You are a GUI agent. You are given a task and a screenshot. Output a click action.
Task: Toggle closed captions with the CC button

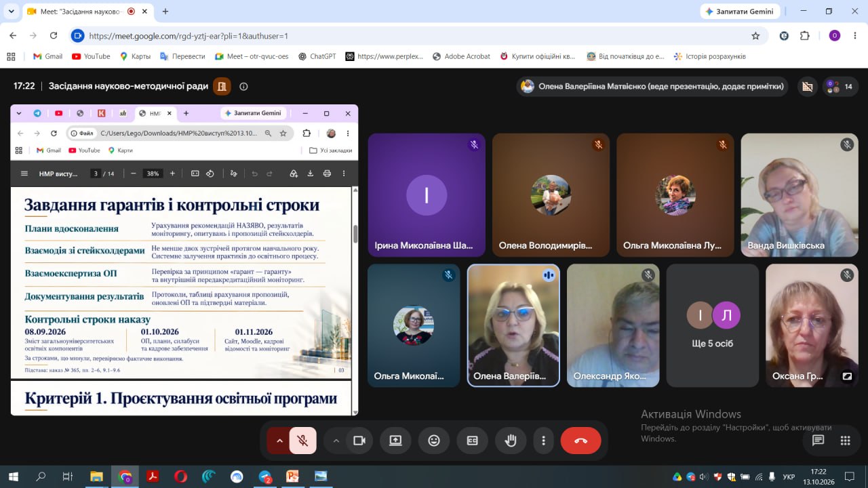tap(473, 441)
